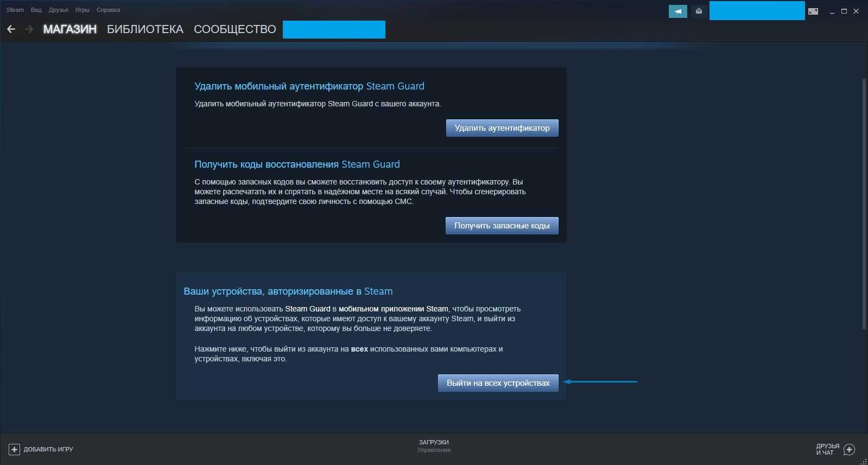Open the Вид menu
Image resolution: width=868 pixels, height=465 pixels.
click(36, 10)
